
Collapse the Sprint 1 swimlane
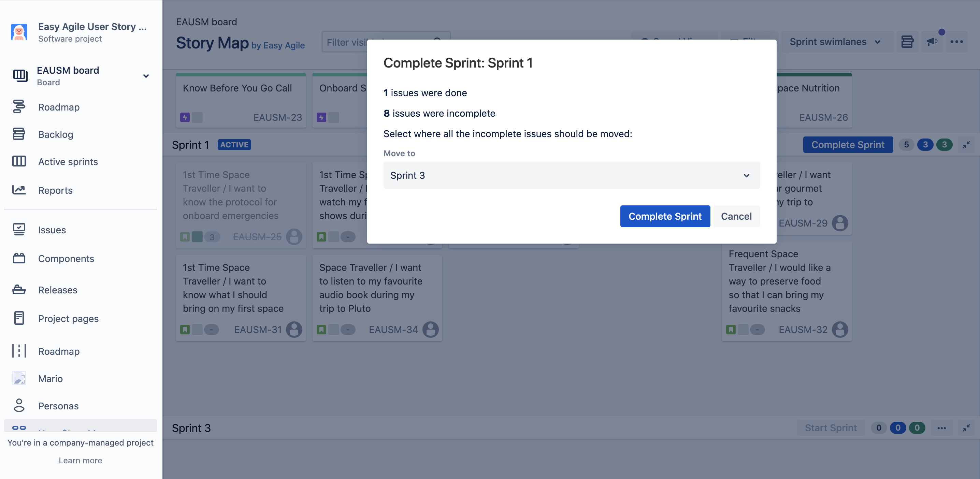(966, 145)
